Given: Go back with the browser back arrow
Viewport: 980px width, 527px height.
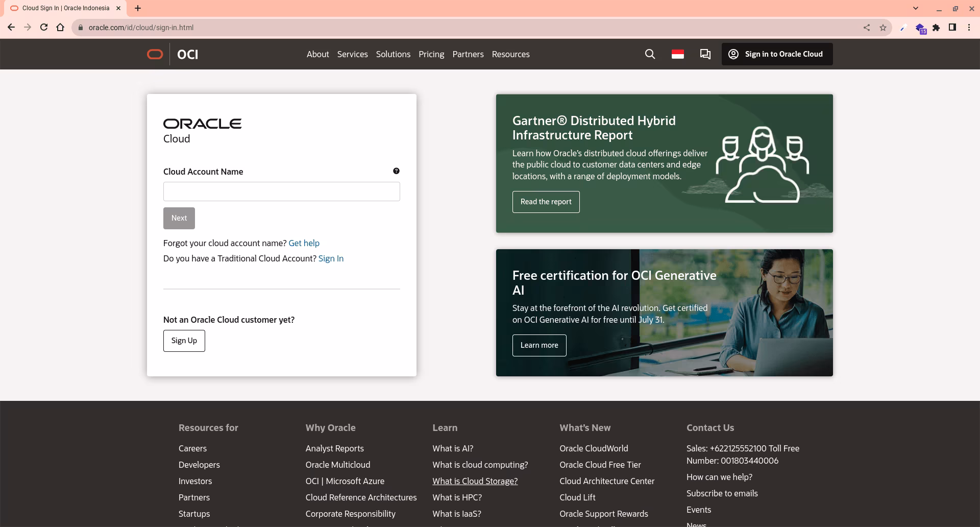Looking at the screenshot, I should coord(11,28).
